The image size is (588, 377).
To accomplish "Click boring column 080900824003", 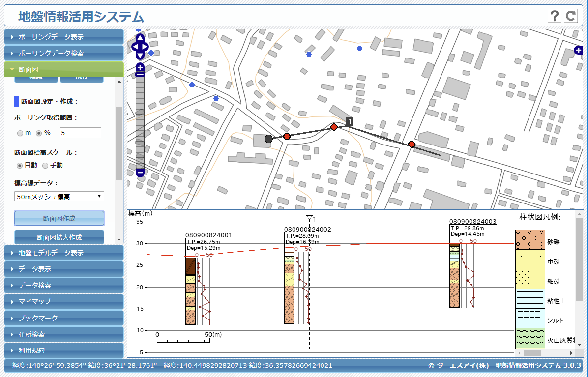I will (454, 275).
